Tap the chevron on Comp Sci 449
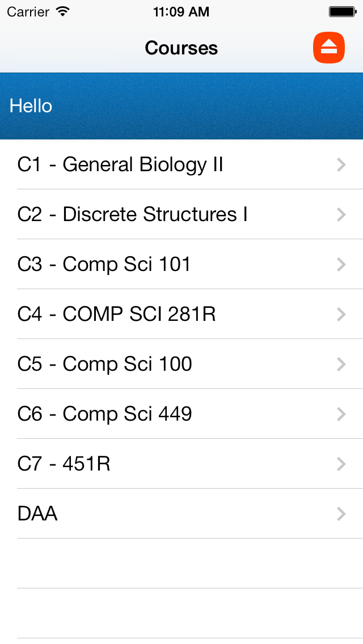 tap(341, 414)
